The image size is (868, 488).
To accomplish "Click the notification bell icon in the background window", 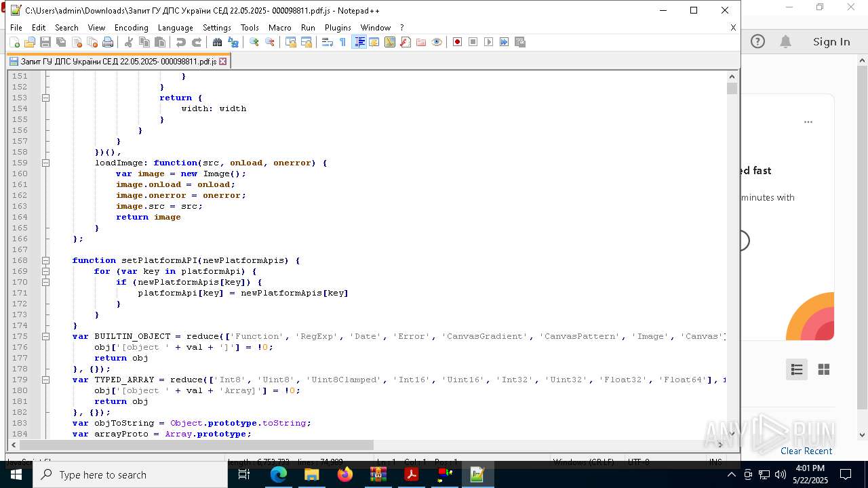I will (x=785, y=41).
